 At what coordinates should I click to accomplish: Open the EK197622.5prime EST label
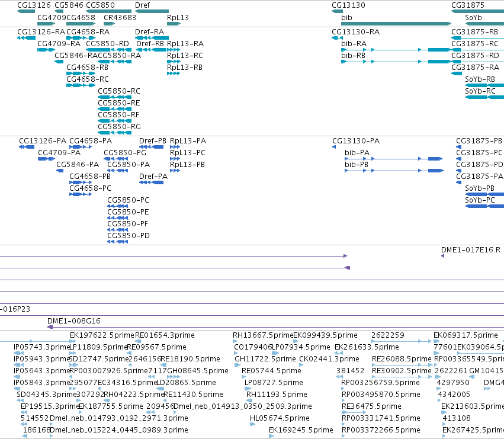tap(102, 335)
